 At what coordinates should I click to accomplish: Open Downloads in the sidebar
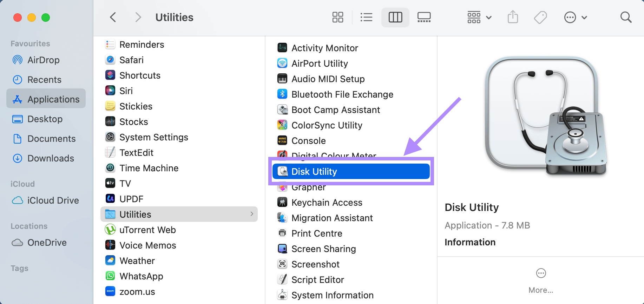pyautogui.click(x=46, y=158)
